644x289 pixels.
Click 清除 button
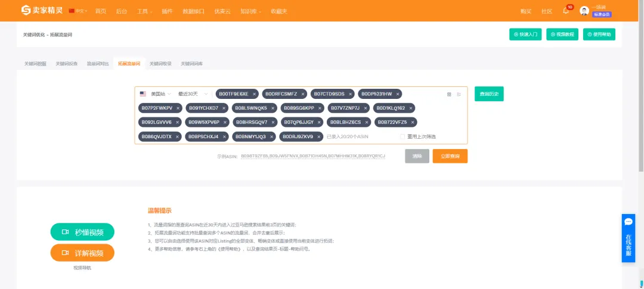pyautogui.click(x=417, y=156)
